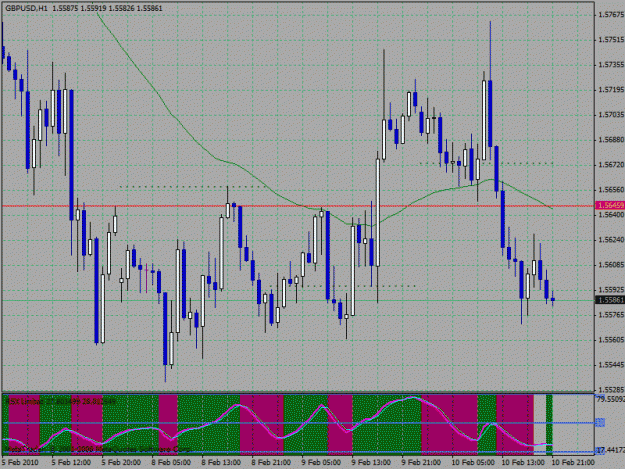625x469 pixels.
Task: Click the 1.57195 price scale label
Action: (611, 90)
